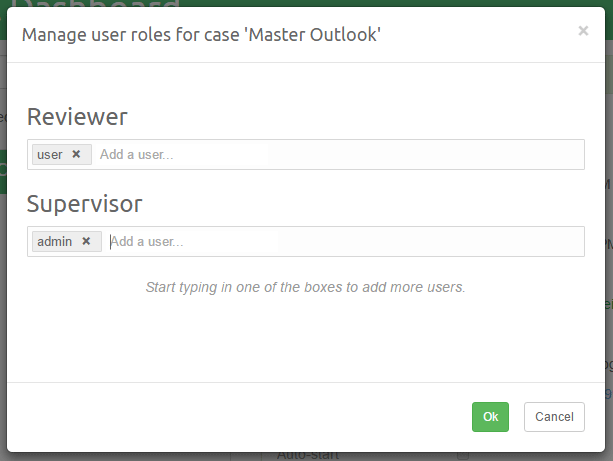This screenshot has width=613, height=461.
Task: Click the Reviewer 'Add a user...' field
Action: (x=300, y=155)
